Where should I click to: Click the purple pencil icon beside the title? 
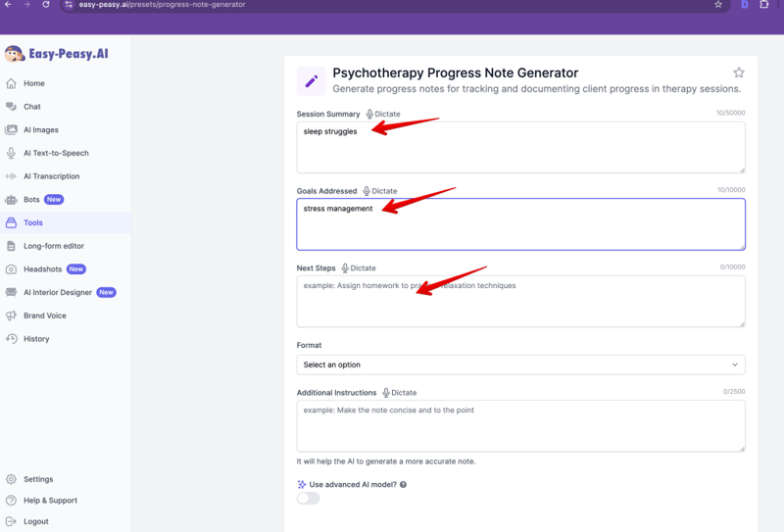(x=312, y=80)
